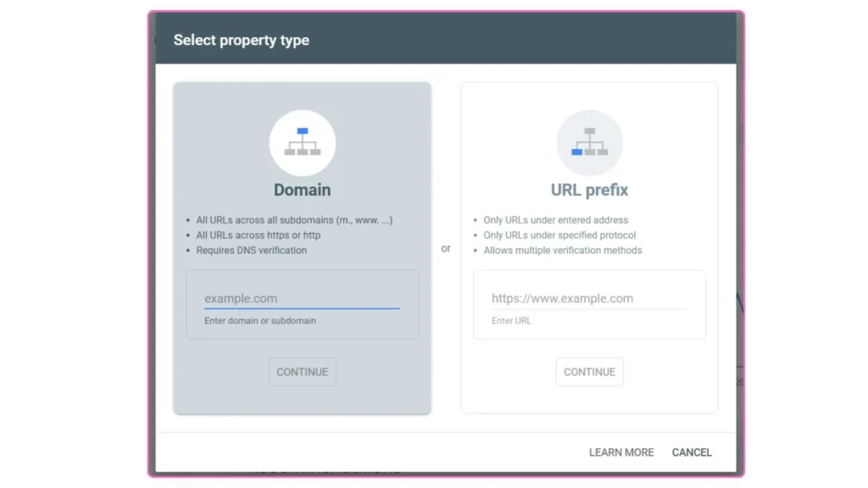
Task: Click the 'Enter domain or subdomain' helper label
Action: click(260, 321)
